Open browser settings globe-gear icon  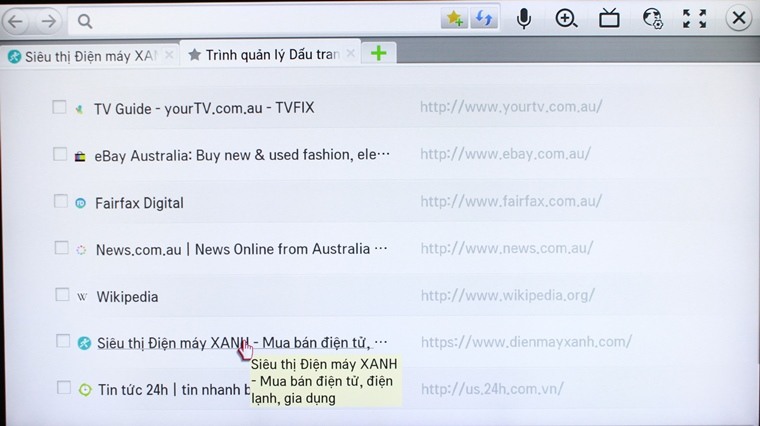652,19
